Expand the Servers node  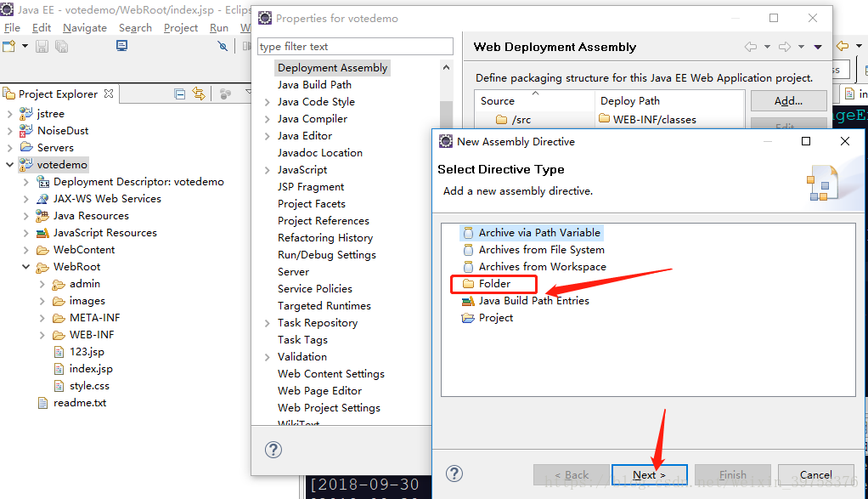pos(9,148)
